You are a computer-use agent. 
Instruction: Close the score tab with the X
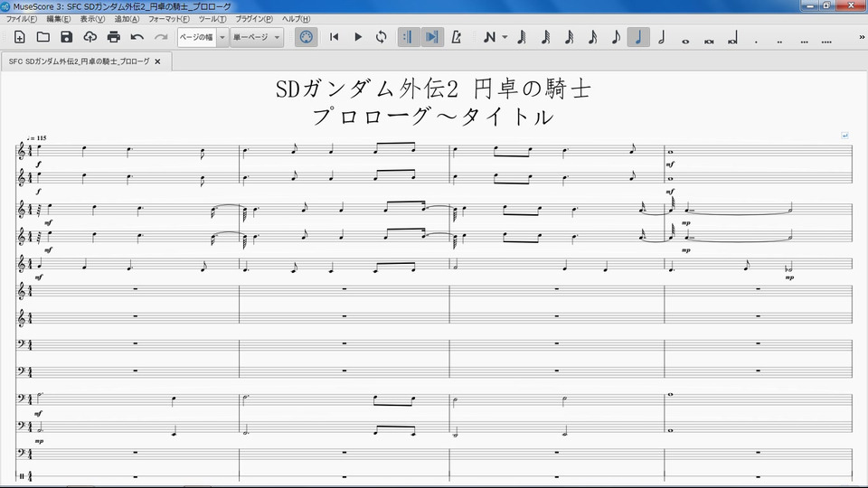pyautogui.click(x=157, y=61)
